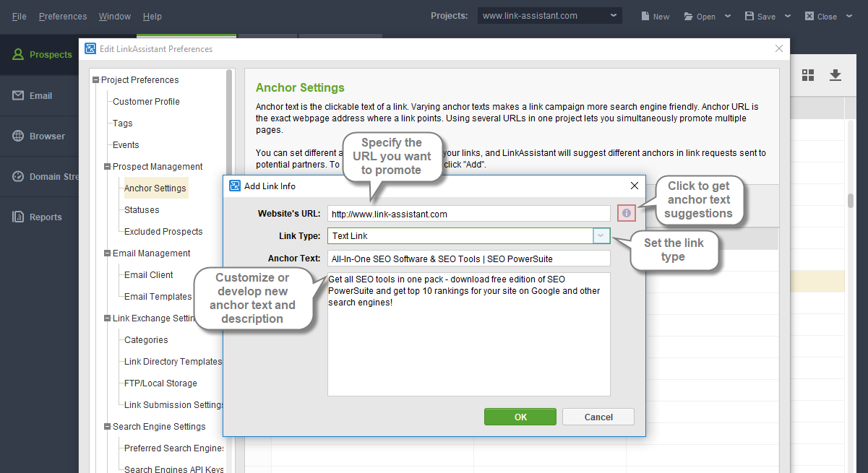Select Excluded Prospects in the preferences tree

pos(163,232)
